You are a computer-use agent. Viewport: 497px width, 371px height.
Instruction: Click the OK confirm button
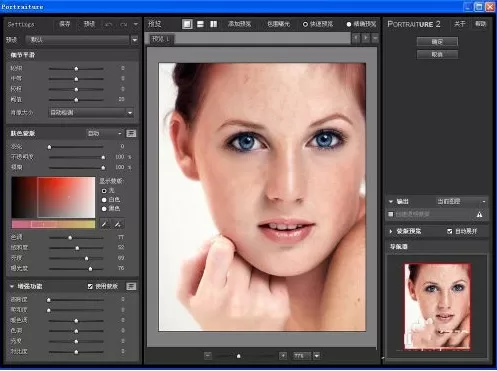coord(437,42)
